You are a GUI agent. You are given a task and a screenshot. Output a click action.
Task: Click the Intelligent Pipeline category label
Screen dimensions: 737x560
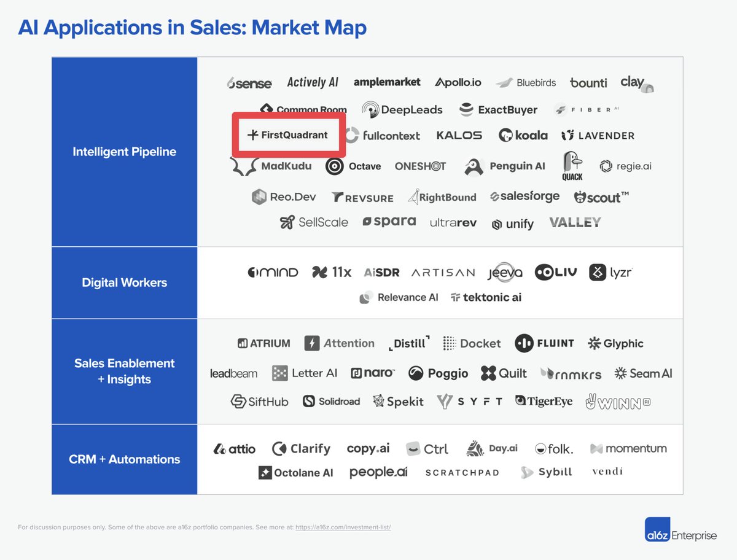(124, 152)
